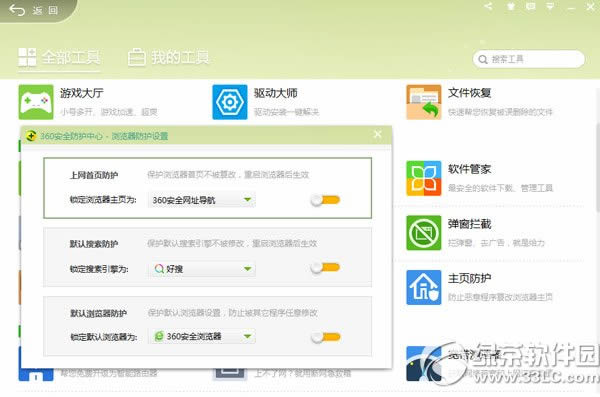Open the 我的工具 tab

(168, 57)
